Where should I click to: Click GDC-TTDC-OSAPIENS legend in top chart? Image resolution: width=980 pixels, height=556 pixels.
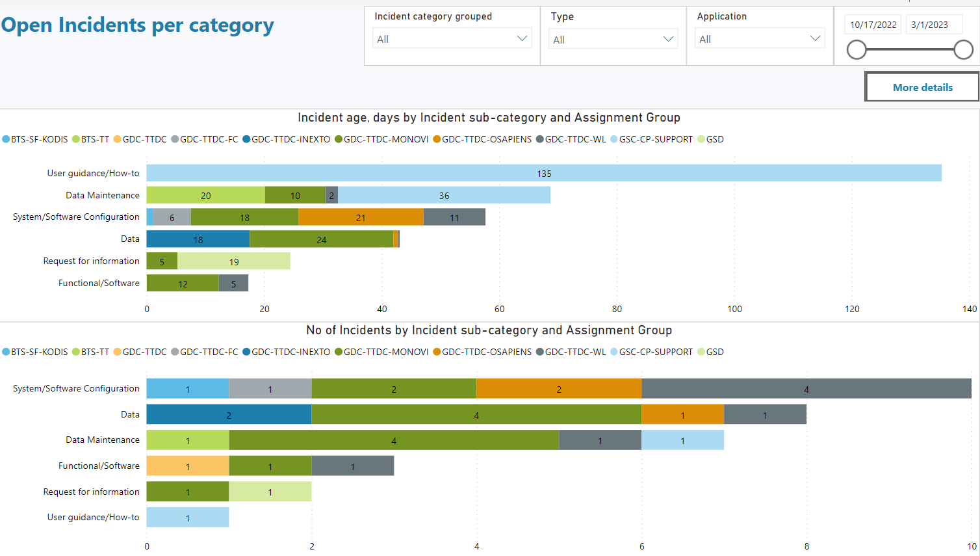[x=482, y=139]
